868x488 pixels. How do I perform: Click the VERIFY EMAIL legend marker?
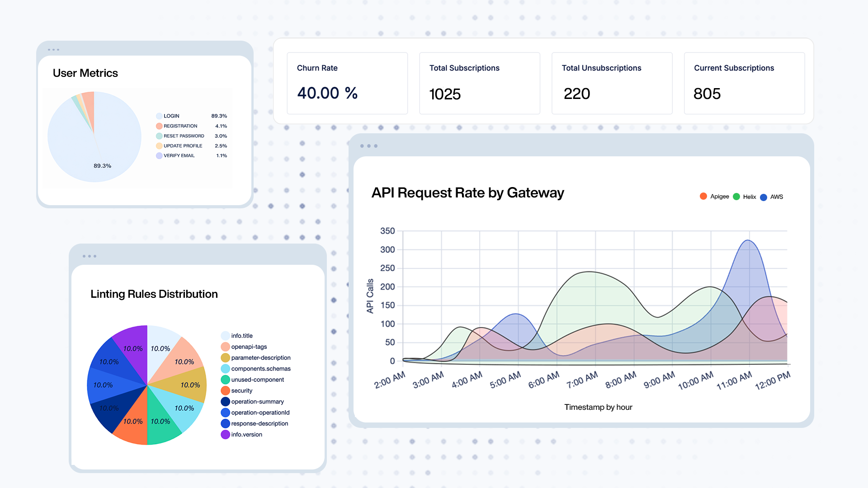[x=159, y=156]
